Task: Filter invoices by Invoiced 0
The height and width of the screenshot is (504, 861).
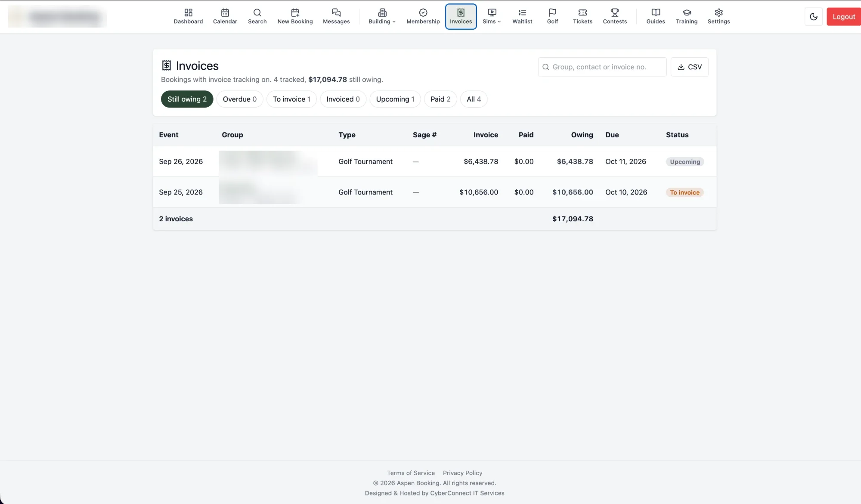Action: click(x=343, y=99)
